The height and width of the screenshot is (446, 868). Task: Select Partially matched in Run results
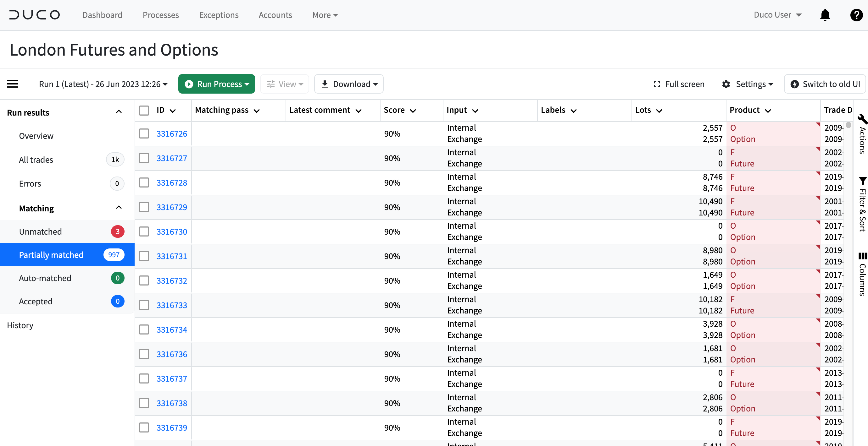pyautogui.click(x=51, y=255)
